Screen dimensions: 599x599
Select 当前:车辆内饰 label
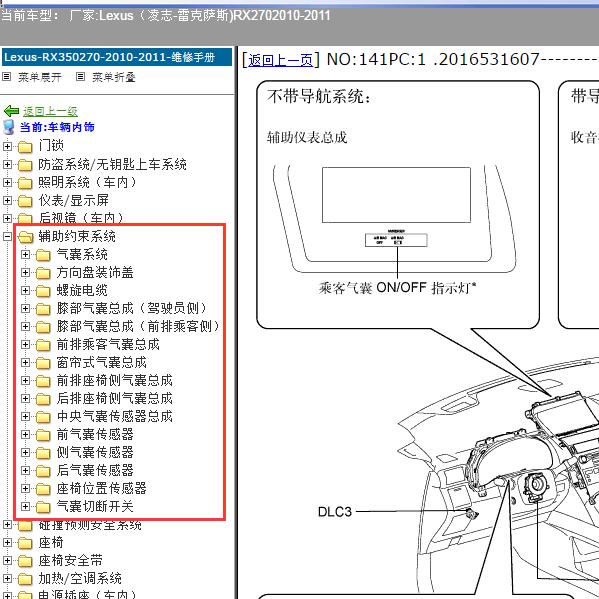pos(57,127)
